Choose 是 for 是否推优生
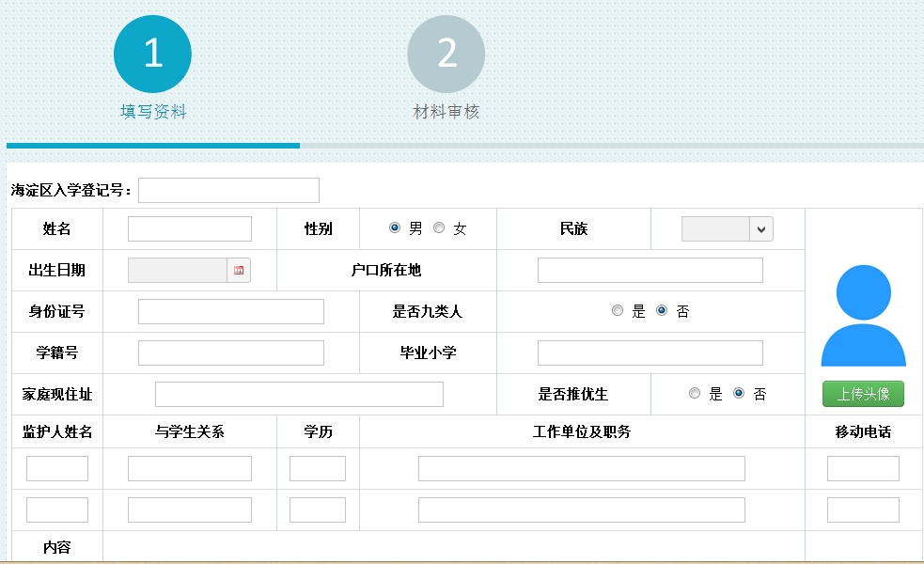Image resolution: width=924 pixels, height=564 pixels. tap(695, 394)
